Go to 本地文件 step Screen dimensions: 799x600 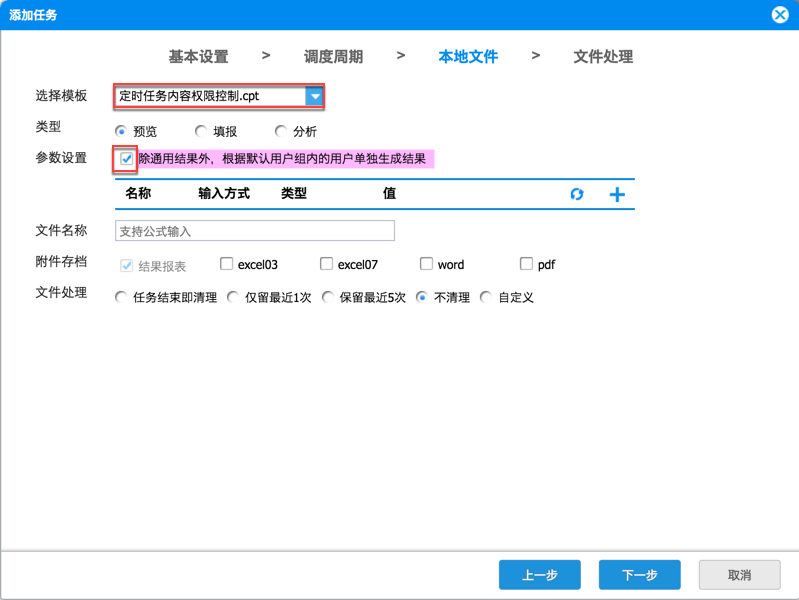[x=468, y=57]
